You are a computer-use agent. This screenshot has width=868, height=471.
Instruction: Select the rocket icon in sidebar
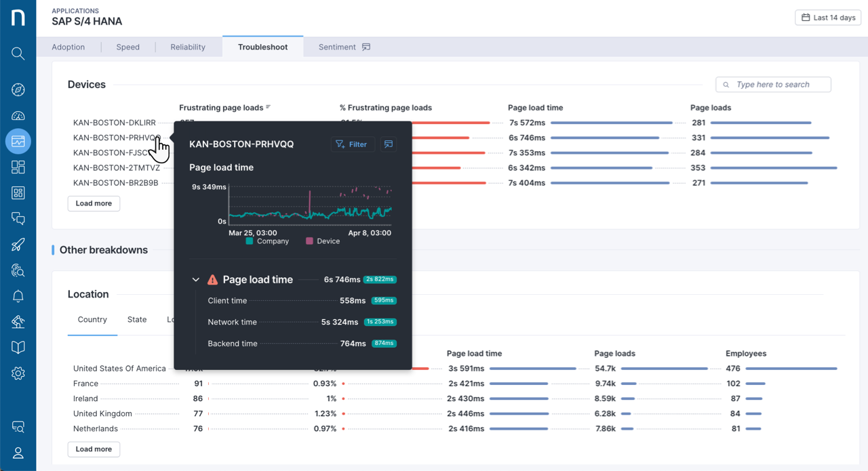tap(18, 245)
